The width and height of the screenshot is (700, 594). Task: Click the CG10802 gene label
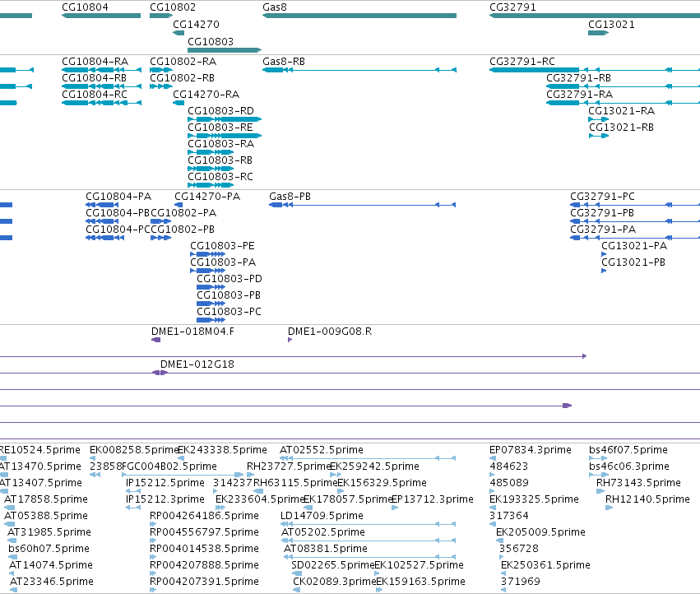coord(173,7)
